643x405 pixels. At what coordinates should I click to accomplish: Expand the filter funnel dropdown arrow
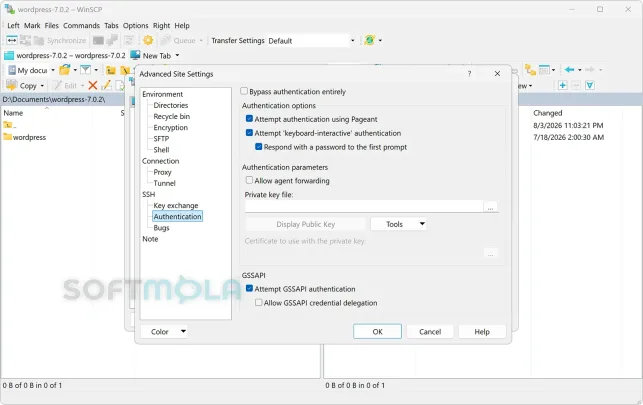point(96,70)
